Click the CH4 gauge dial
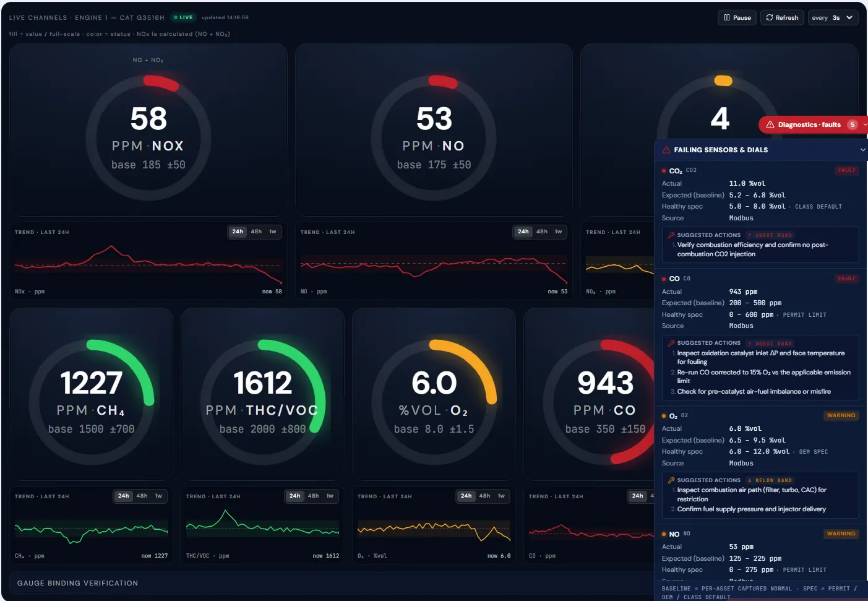 [x=92, y=402]
